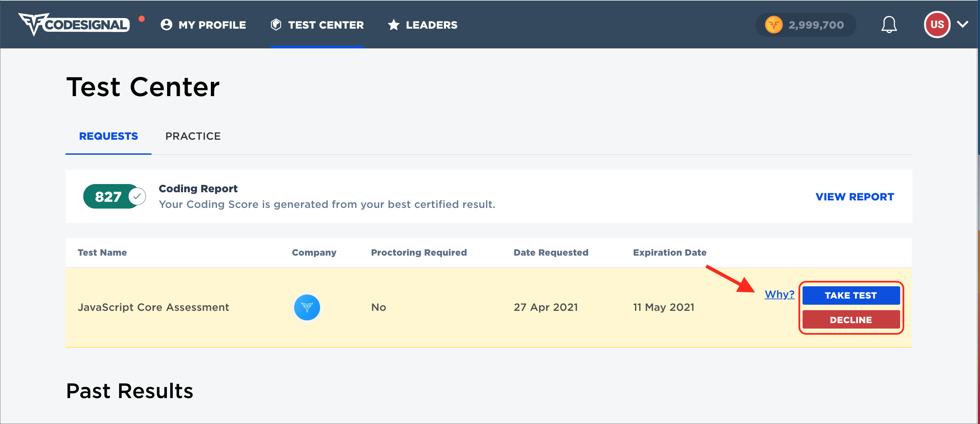
Task: Click the Proctoring Required column header
Action: pos(418,252)
